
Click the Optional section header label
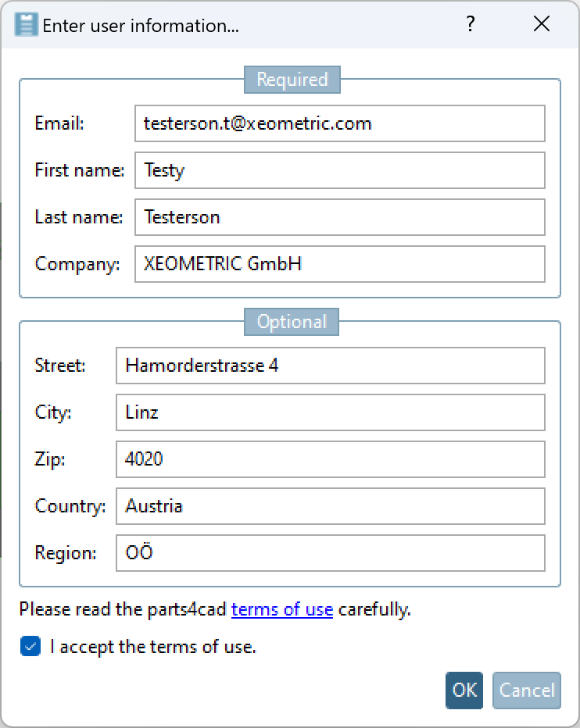[x=291, y=321]
